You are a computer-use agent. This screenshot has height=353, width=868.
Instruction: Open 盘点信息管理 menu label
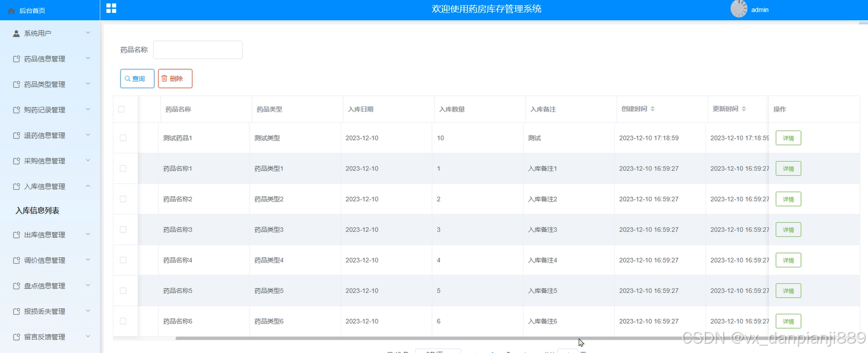[45, 286]
